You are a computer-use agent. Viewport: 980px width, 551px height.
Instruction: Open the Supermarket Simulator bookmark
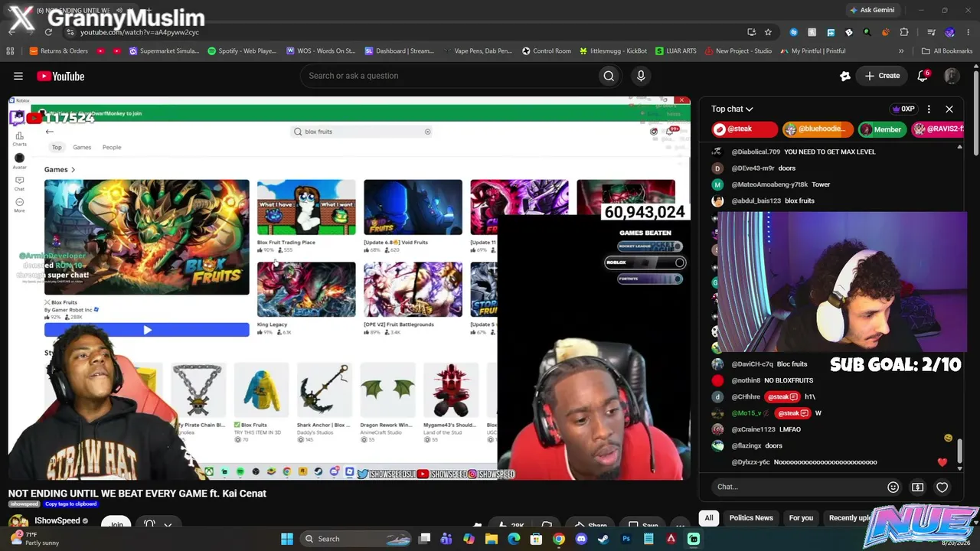tap(165, 51)
